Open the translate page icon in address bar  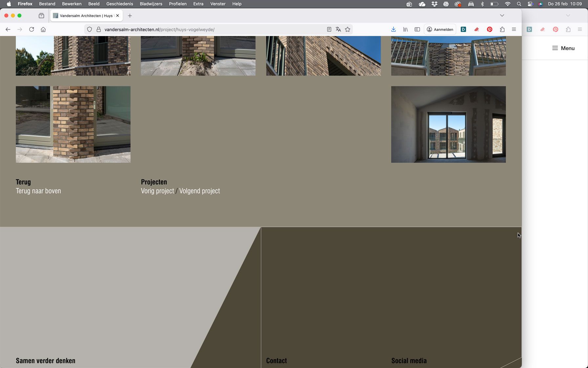(338, 30)
